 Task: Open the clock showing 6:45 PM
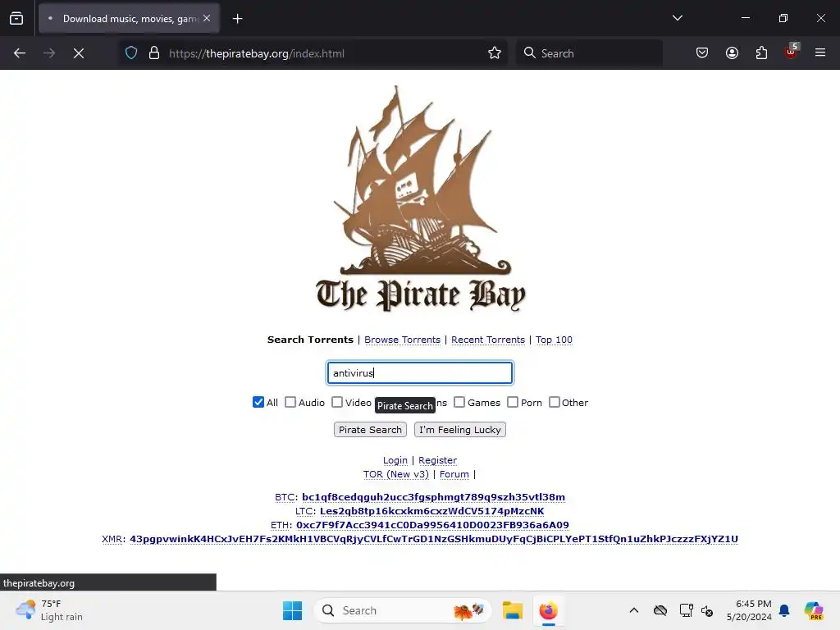pos(749,610)
